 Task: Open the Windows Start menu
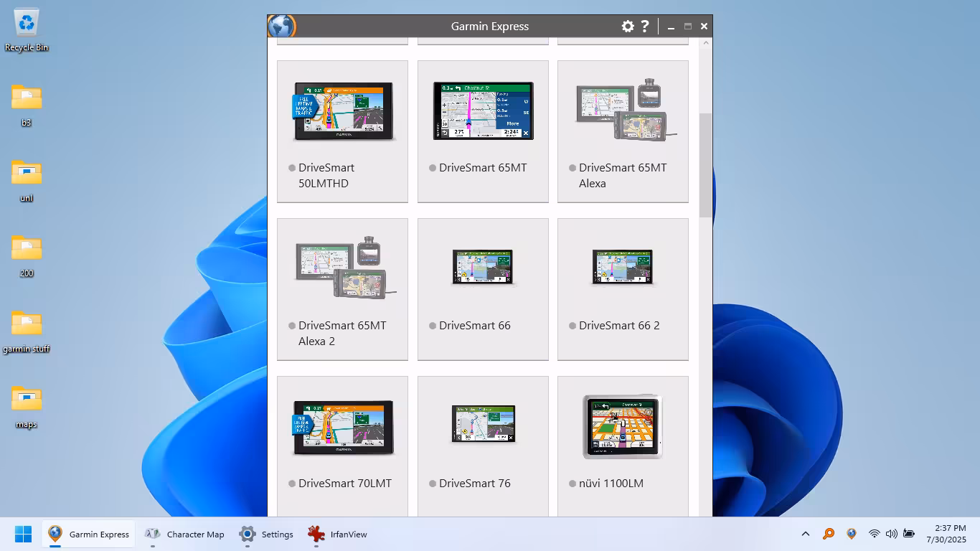24,534
